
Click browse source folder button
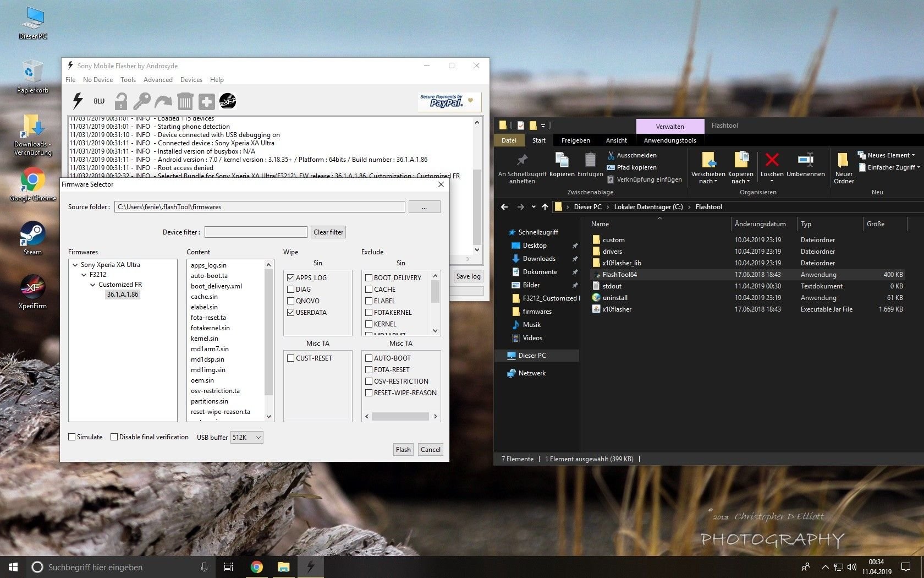point(424,207)
